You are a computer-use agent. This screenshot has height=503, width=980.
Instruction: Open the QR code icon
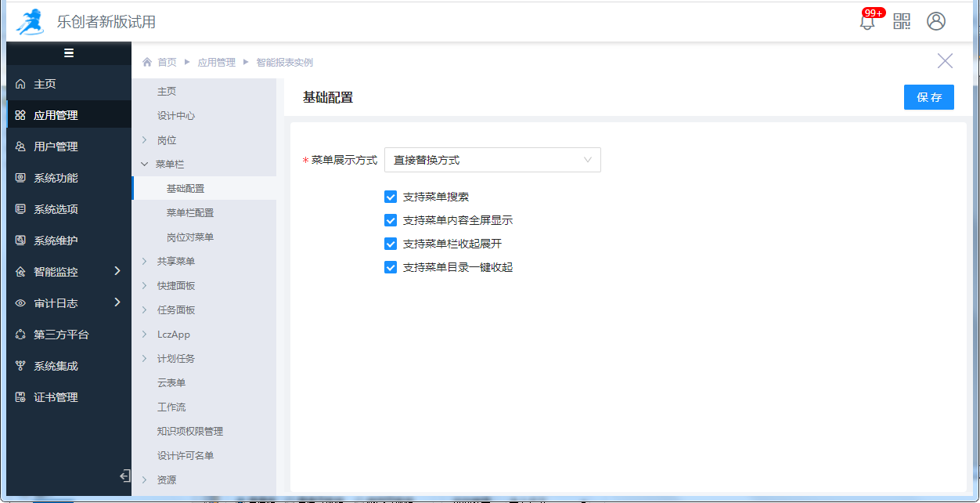pos(902,21)
